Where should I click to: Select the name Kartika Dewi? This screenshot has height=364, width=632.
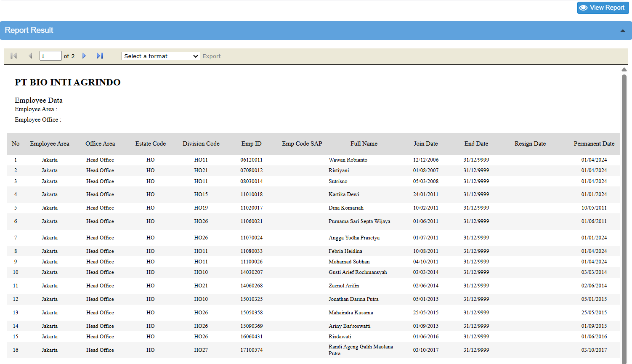[344, 194]
